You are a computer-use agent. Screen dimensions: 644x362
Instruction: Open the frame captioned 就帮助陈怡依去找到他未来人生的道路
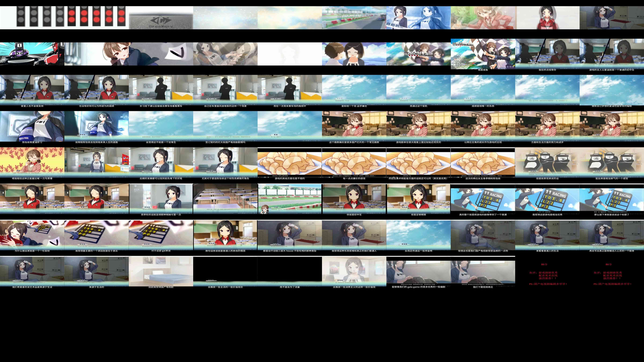click(96, 126)
